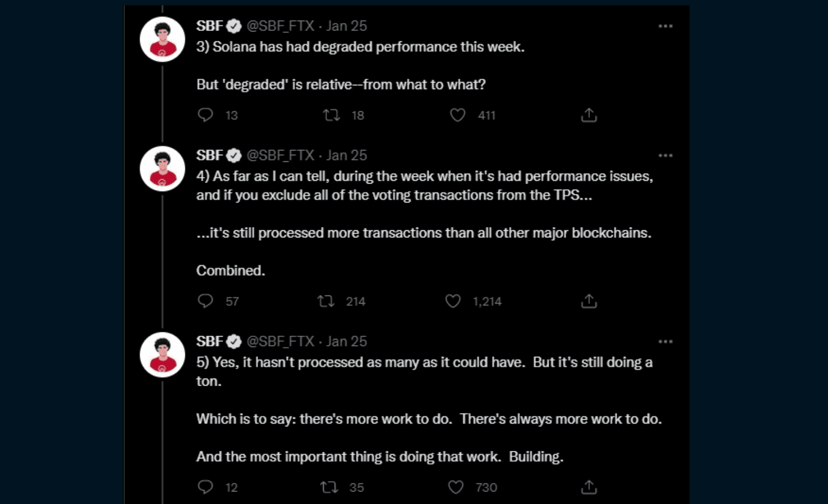Share the tweet ending with Building

click(x=589, y=487)
